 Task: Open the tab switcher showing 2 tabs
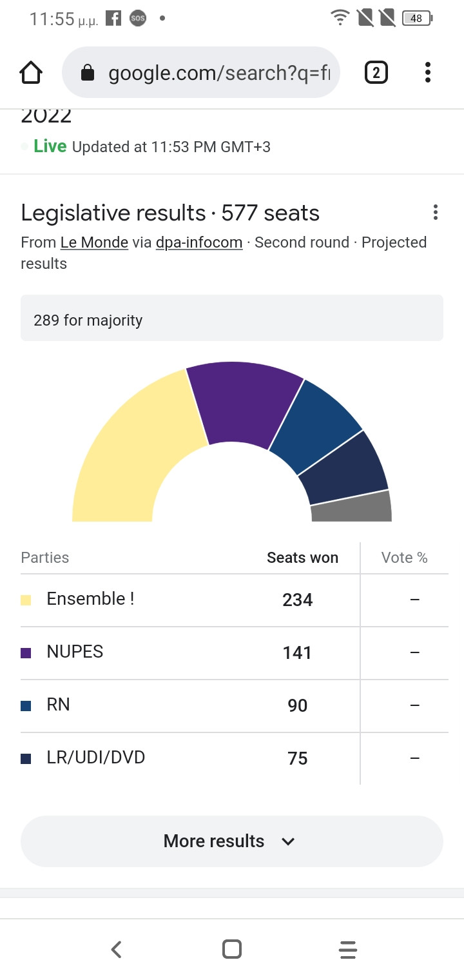coord(376,72)
